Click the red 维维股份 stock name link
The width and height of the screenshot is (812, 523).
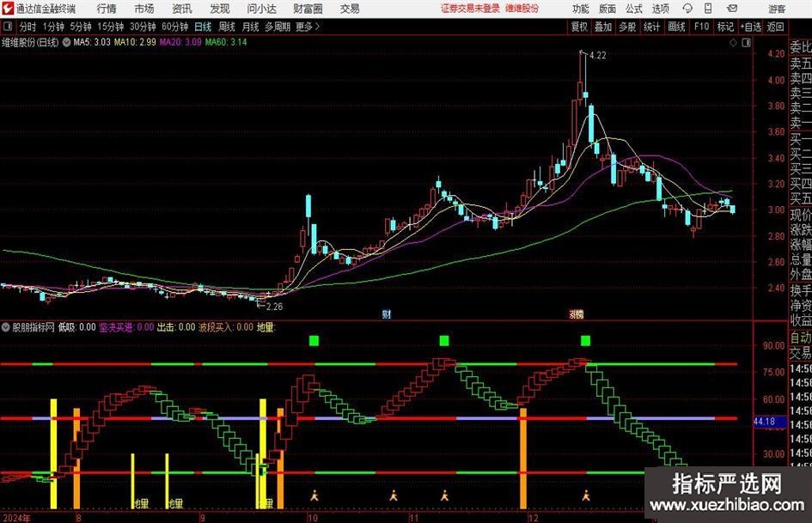click(522, 9)
